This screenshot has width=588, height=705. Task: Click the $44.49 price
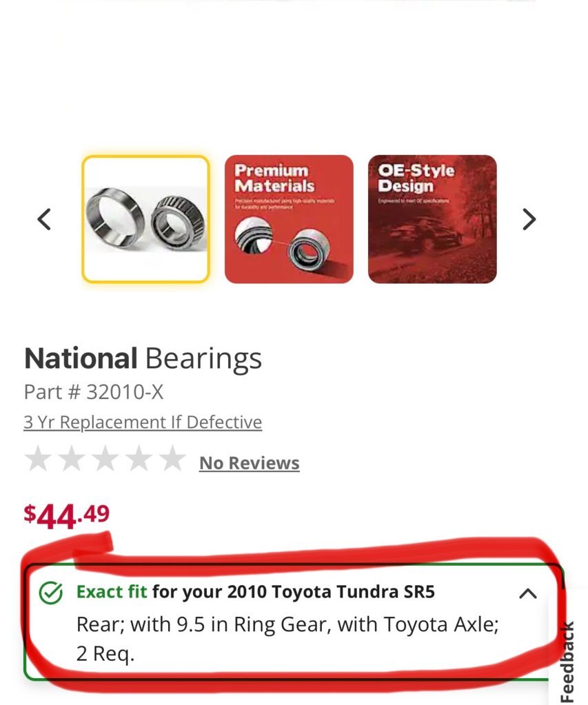(67, 515)
